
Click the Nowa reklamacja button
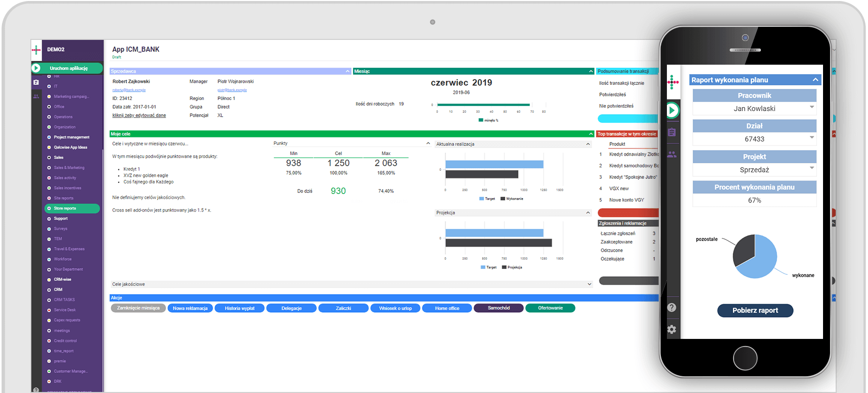pyautogui.click(x=190, y=308)
